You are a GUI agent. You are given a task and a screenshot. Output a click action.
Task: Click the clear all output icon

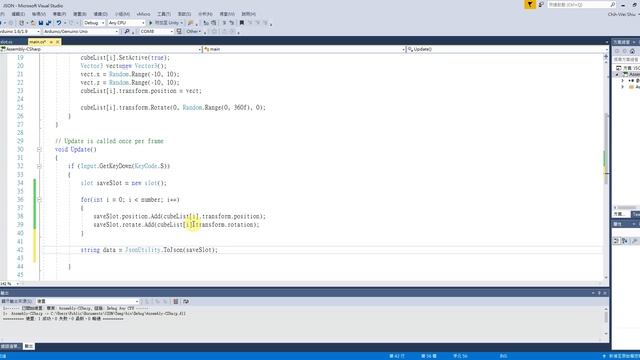pos(176,301)
